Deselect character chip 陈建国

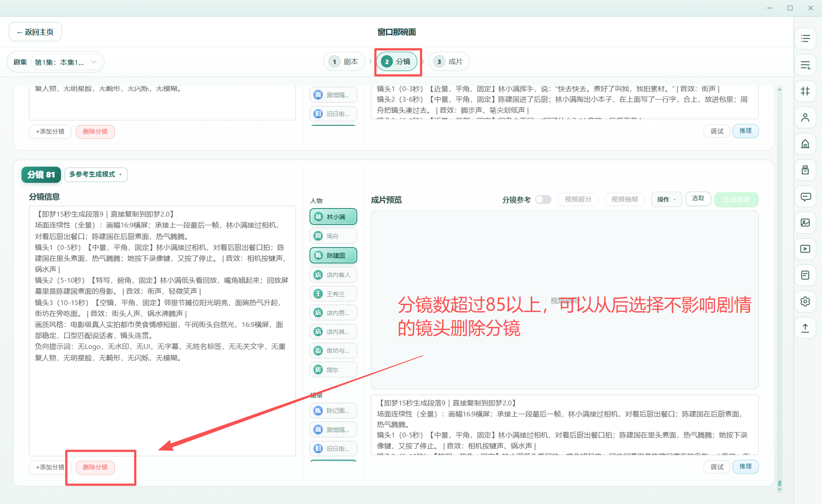[x=333, y=256]
